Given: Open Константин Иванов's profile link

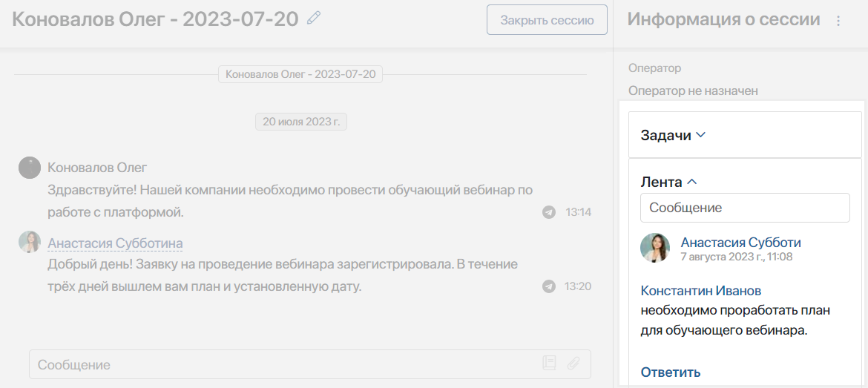Looking at the screenshot, I should pos(700,291).
